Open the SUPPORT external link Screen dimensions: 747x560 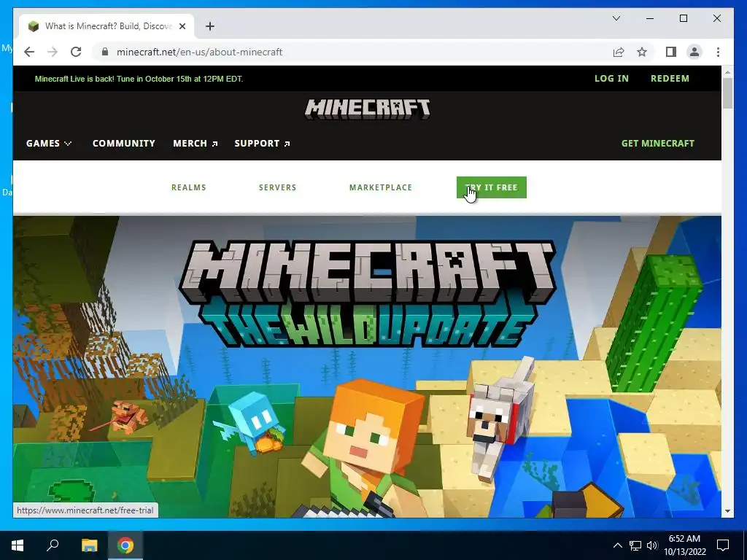click(x=262, y=144)
